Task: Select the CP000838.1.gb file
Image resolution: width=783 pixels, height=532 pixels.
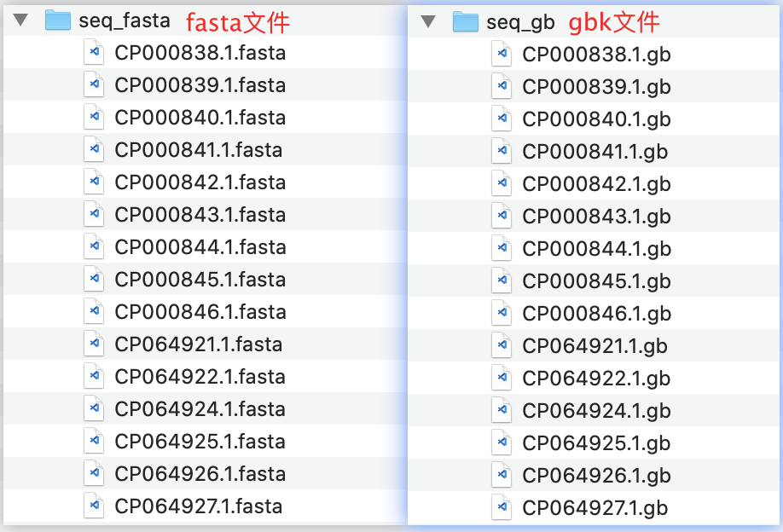Action: (596, 55)
